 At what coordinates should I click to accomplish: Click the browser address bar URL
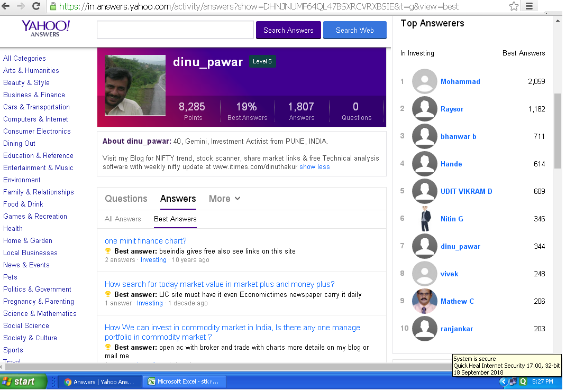(259, 6)
